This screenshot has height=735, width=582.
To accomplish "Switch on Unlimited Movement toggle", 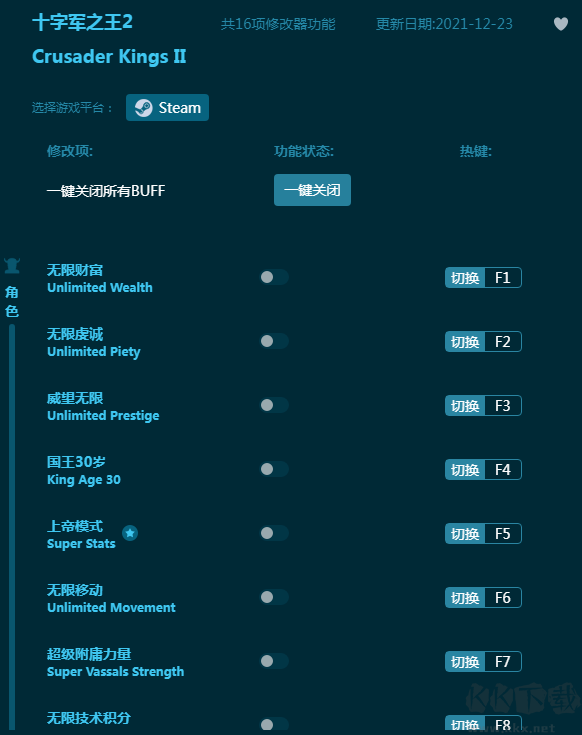I will coord(274,597).
